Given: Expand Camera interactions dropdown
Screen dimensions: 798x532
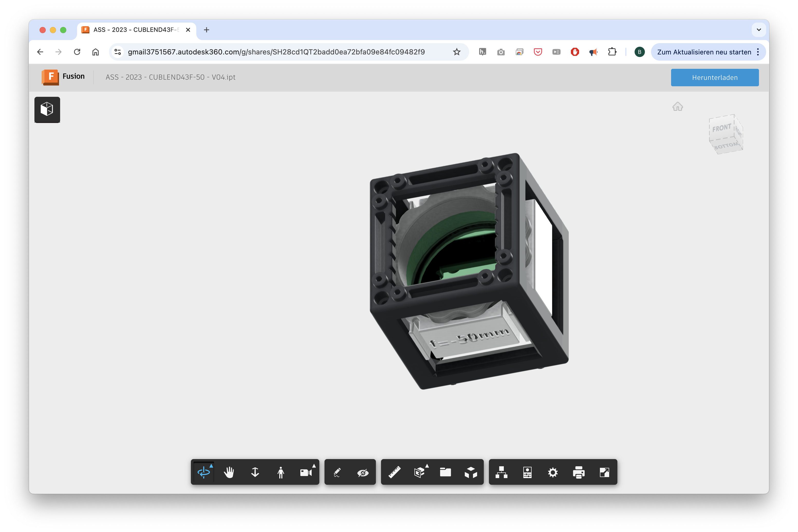Looking at the screenshot, I should [x=307, y=472].
